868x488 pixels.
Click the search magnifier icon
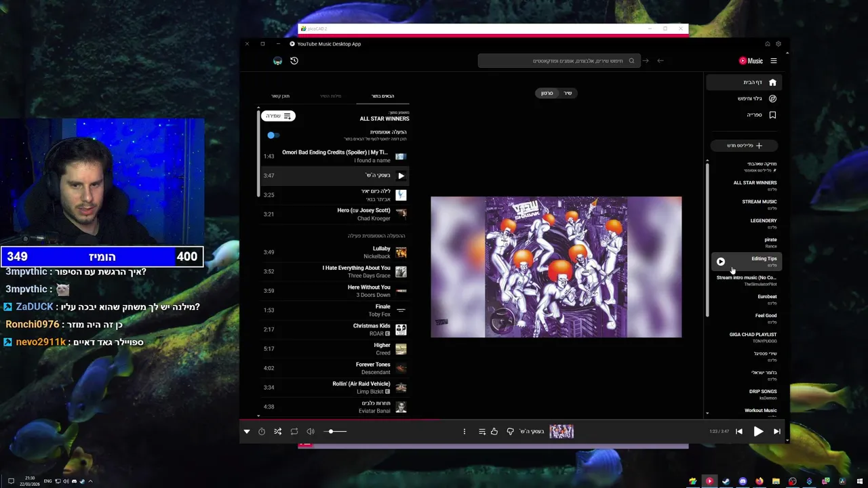tap(631, 61)
